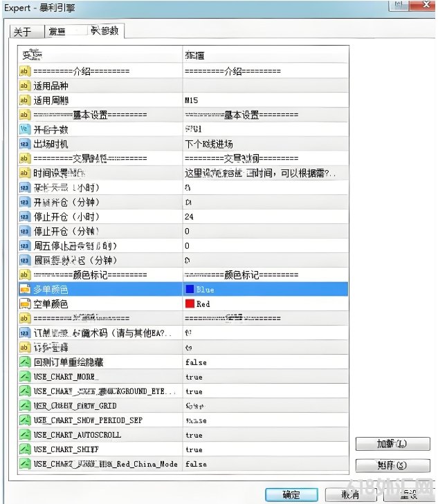Click the 重设 button
The height and width of the screenshot is (504, 438).
tap(409, 494)
